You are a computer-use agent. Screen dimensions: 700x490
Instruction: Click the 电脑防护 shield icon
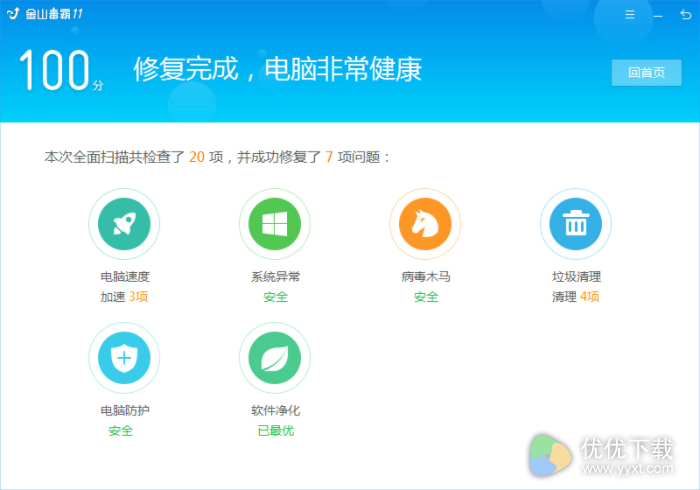click(124, 357)
